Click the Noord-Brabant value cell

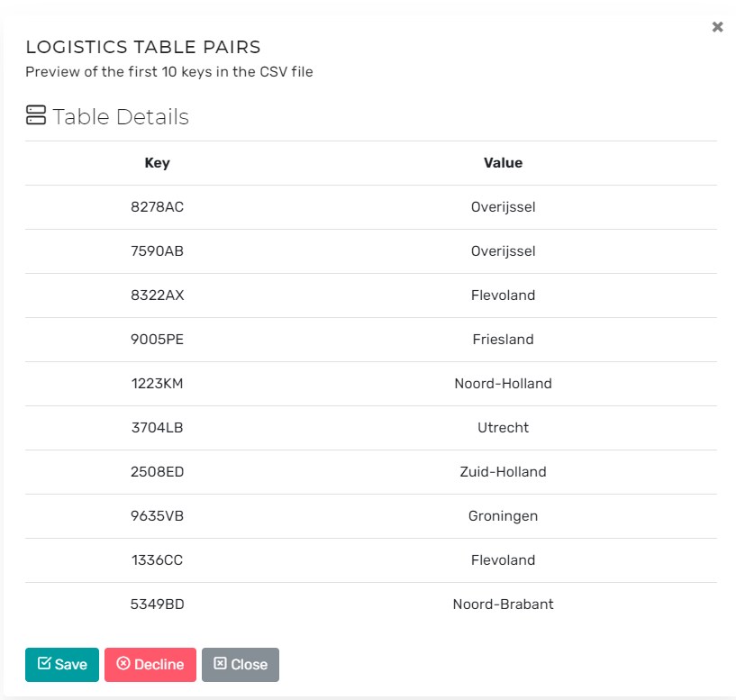(503, 605)
